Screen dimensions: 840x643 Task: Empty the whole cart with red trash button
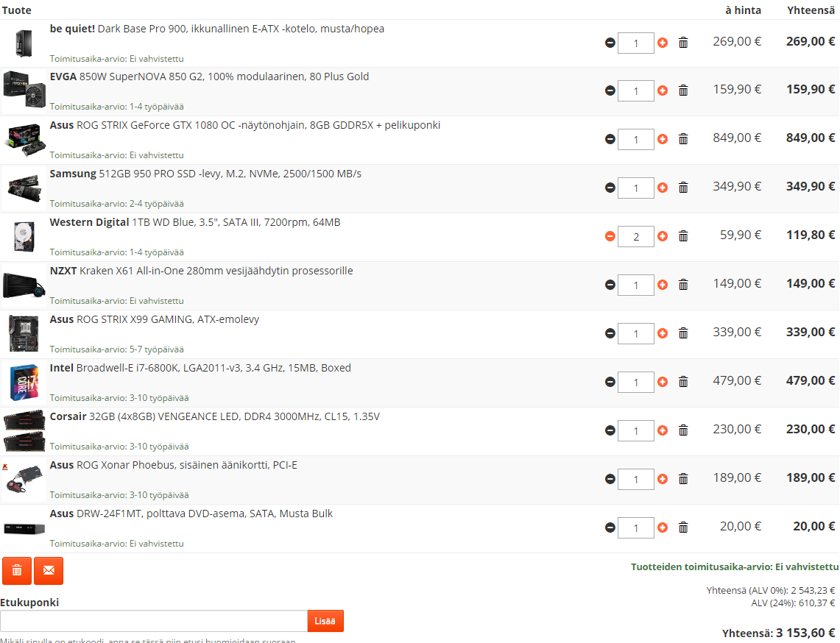pyautogui.click(x=17, y=571)
